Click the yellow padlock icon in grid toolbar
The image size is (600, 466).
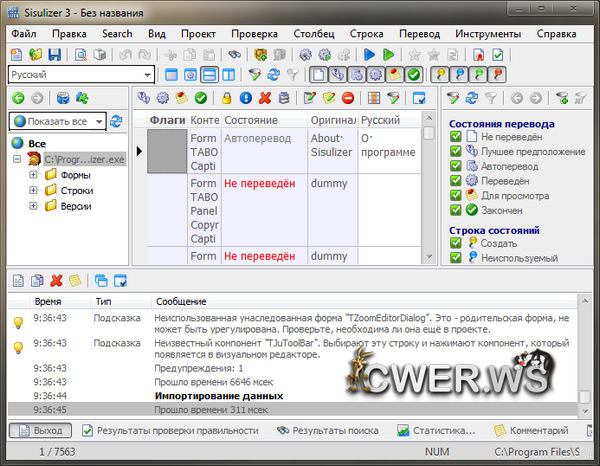tap(228, 97)
